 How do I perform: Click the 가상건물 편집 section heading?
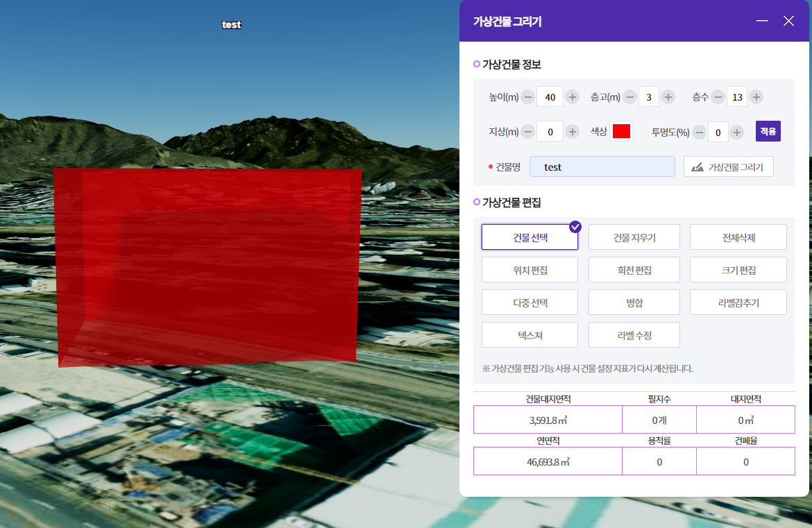(511, 203)
